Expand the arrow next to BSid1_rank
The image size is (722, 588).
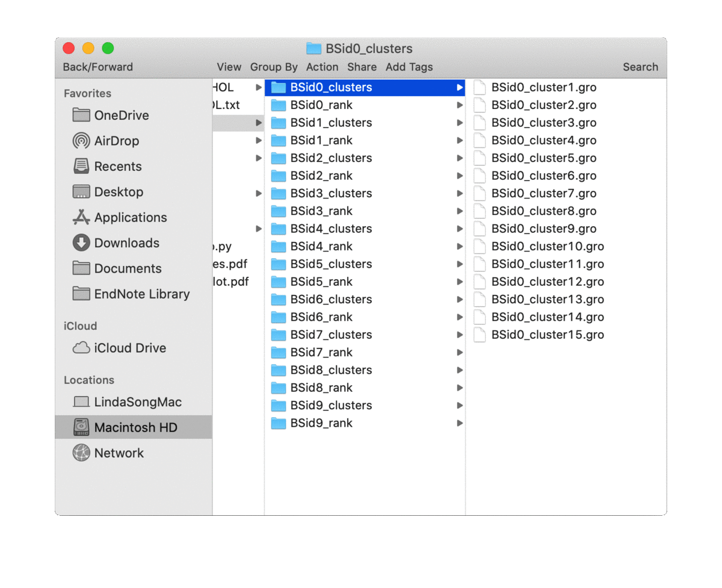tap(460, 140)
